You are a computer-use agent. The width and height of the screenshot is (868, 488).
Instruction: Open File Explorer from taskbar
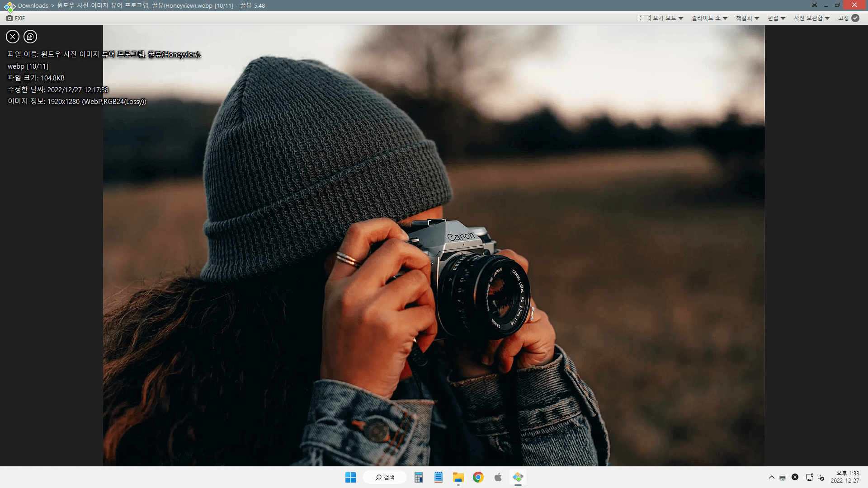pos(458,477)
